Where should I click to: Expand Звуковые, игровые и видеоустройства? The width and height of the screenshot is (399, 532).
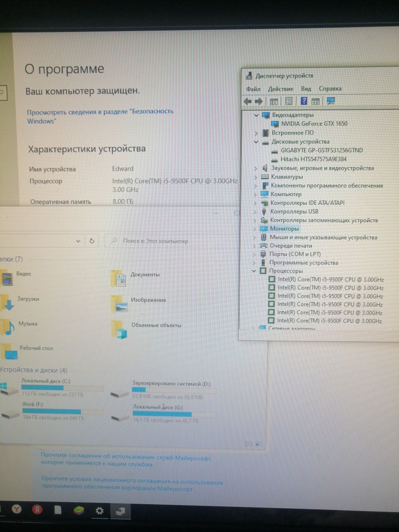pos(256,168)
